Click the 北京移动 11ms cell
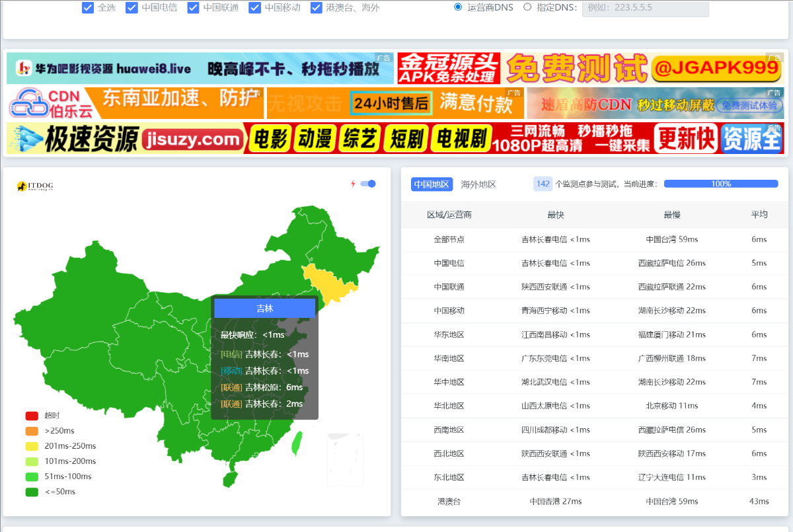This screenshot has height=532, width=793. pyautogui.click(x=672, y=406)
